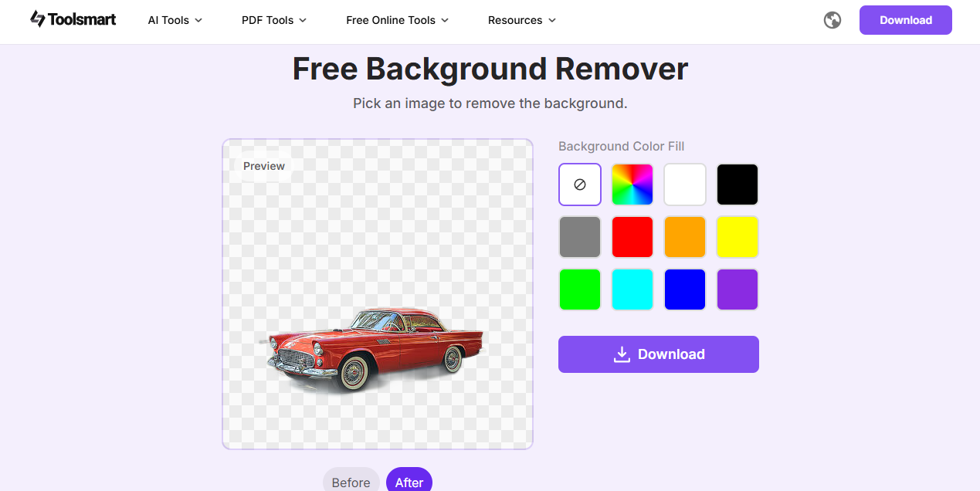Screen dimensions: 980x491
Task: Choose the yellow background color
Action: pyautogui.click(x=737, y=236)
